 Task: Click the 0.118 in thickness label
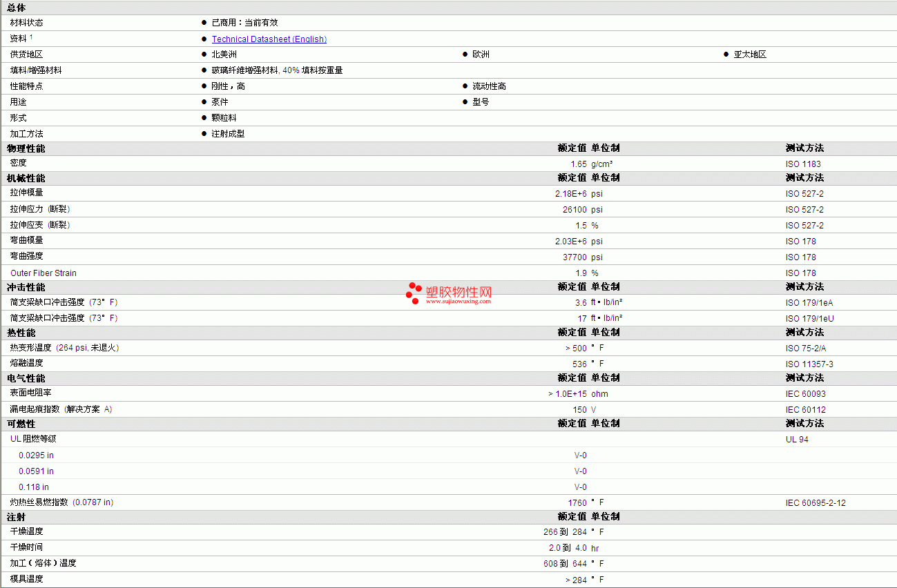tap(34, 487)
